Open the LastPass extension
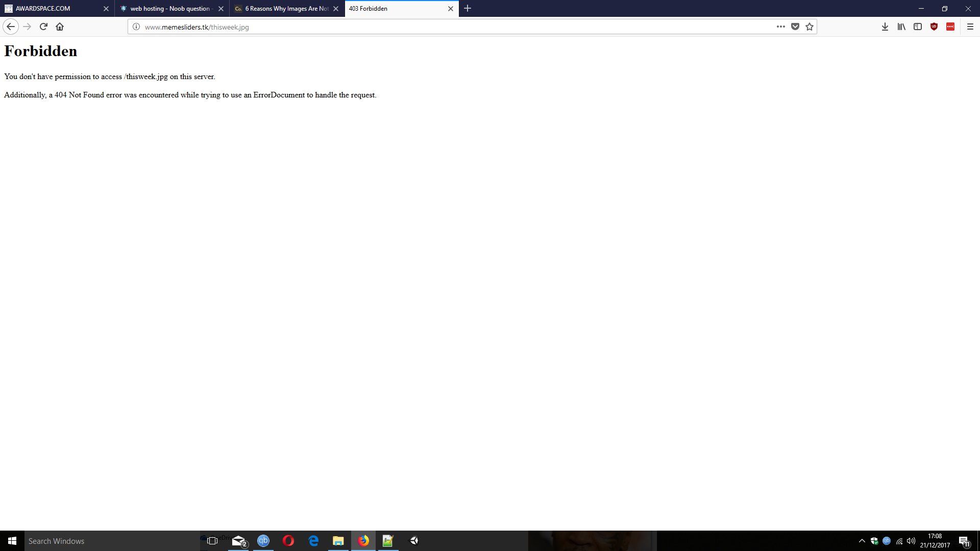 pyautogui.click(x=950, y=27)
